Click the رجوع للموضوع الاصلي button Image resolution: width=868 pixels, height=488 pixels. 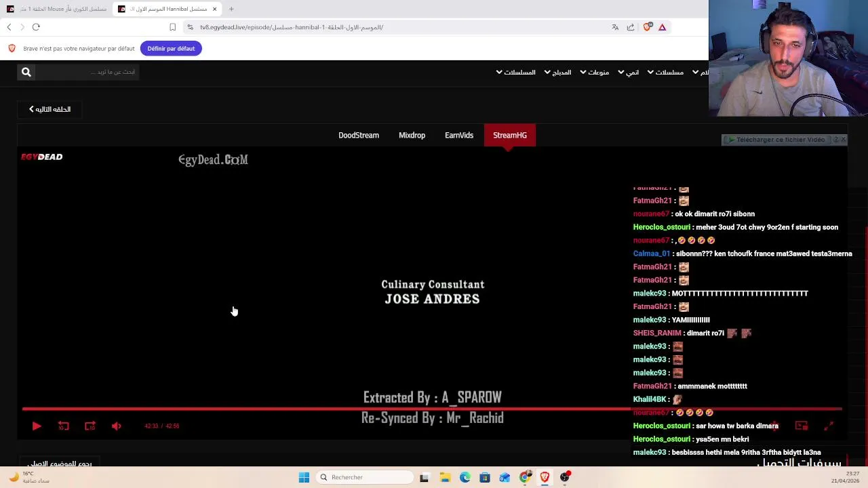coord(60,463)
